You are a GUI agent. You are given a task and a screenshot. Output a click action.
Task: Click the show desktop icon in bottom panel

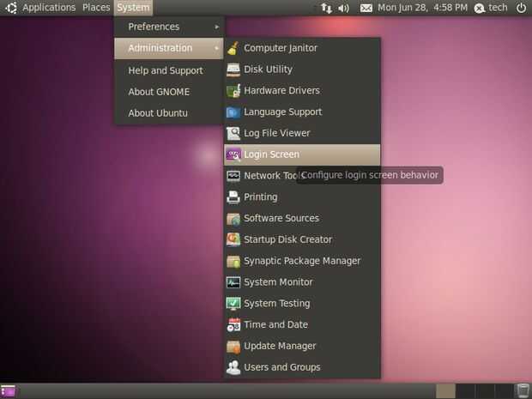pos(8,391)
